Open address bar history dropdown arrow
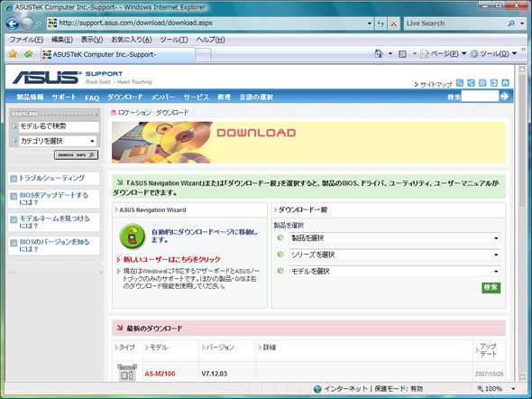 369,23
